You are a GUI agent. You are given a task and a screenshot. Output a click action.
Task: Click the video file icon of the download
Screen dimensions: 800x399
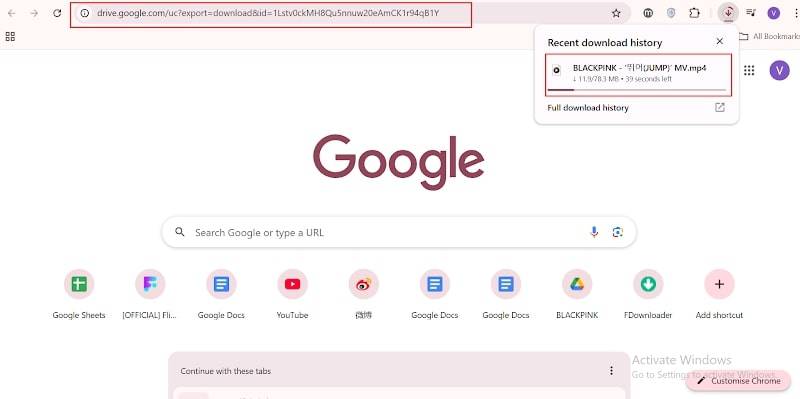coord(557,70)
